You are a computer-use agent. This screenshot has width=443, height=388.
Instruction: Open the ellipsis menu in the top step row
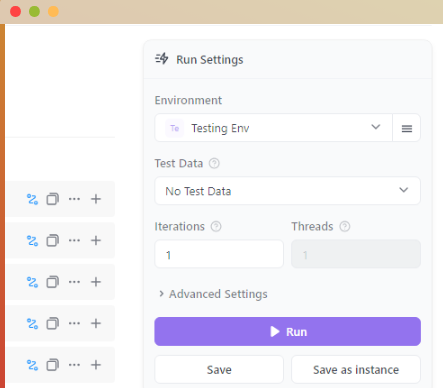click(x=74, y=199)
